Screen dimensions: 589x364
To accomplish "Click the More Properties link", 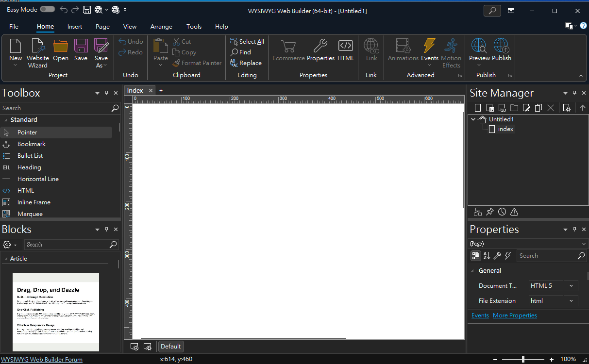I will pos(515,315).
